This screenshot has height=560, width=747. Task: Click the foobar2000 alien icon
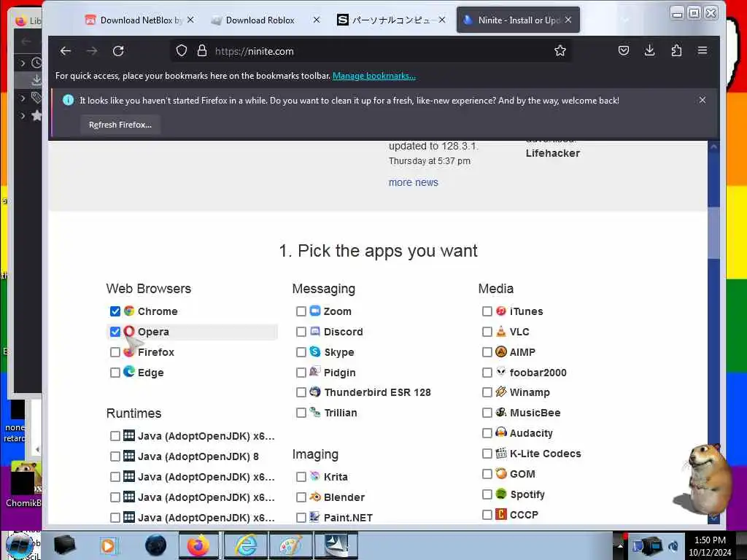tap(500, 371)
